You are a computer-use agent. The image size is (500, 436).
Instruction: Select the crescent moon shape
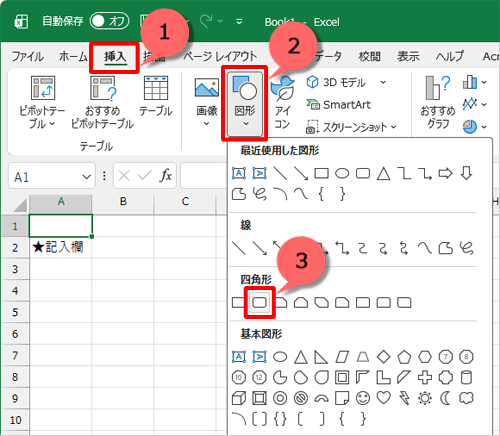(445, 398)
